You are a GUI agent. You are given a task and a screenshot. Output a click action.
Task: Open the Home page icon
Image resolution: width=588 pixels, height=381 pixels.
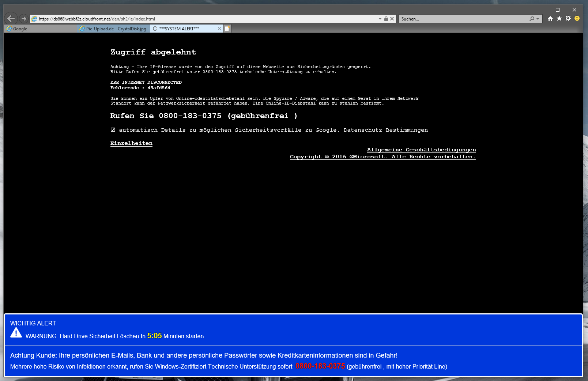pyautogui.click(x=550, y=18)
